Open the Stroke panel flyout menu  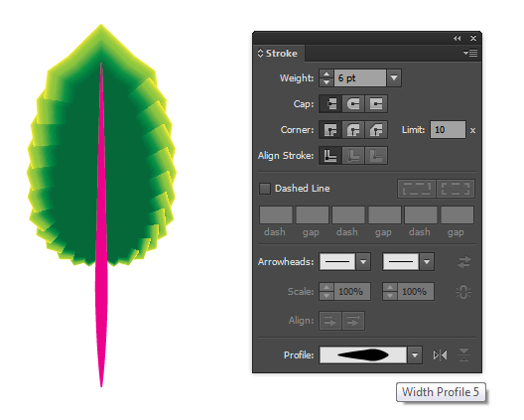[x=470, y=53]
